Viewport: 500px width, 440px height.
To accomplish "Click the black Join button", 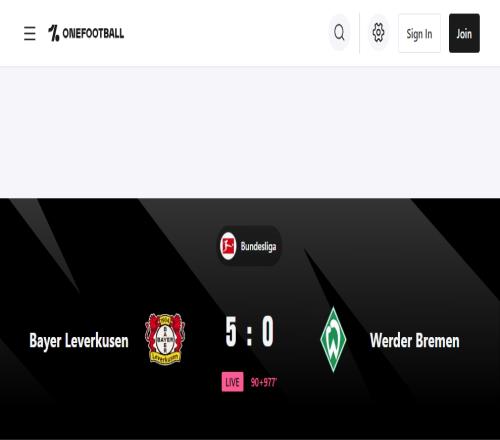I will coord(464,33).
